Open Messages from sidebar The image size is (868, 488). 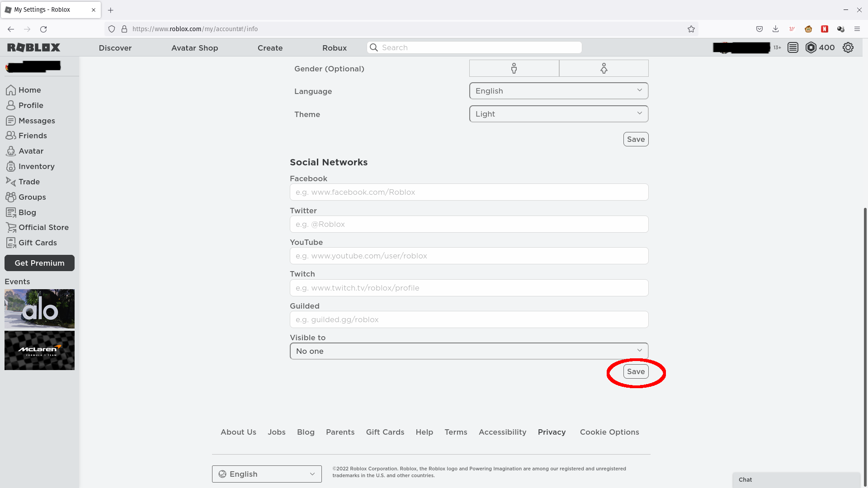31,121
